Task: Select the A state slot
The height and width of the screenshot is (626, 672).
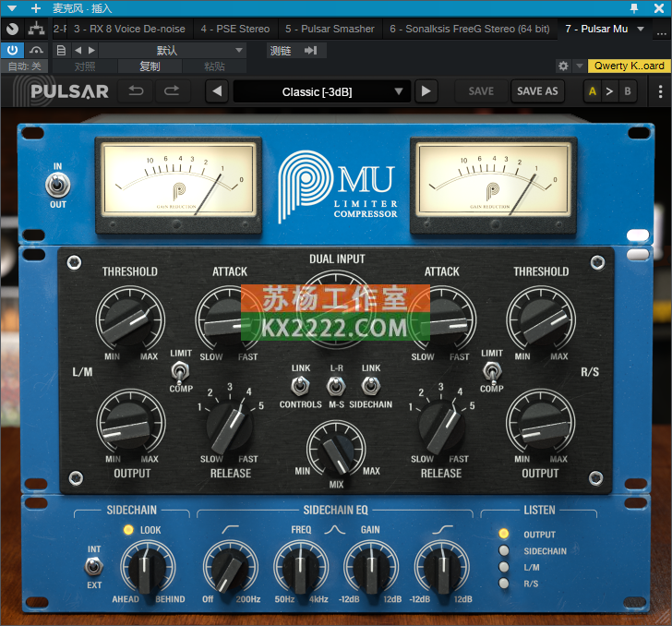Action: click(x=593, y=90)
